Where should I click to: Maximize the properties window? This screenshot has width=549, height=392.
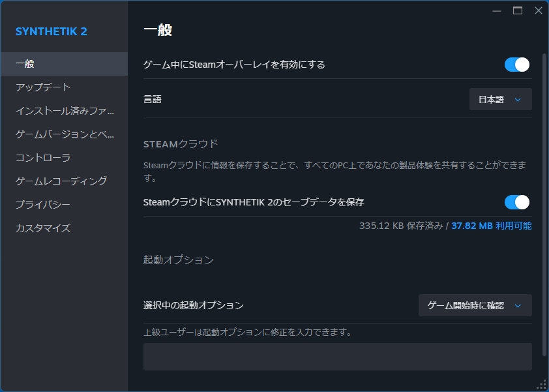[518, 10]
